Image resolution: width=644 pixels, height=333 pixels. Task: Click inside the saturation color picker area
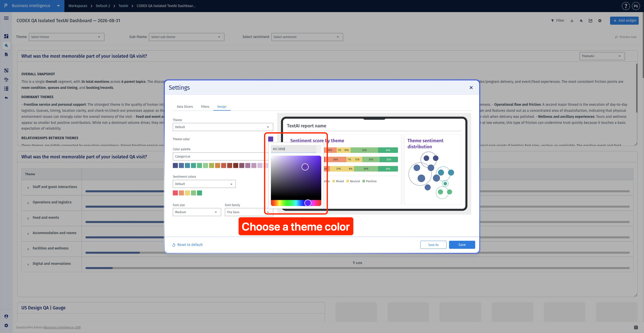tap(296, 178)
